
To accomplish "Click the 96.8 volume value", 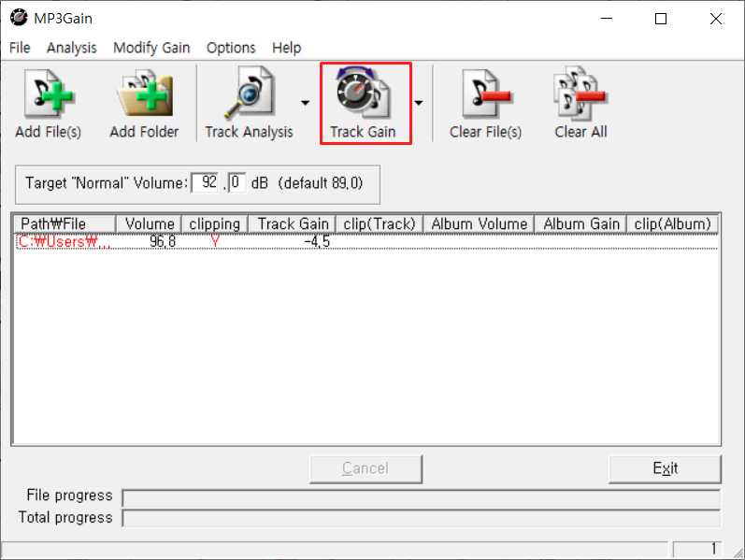I will [163, 241].
